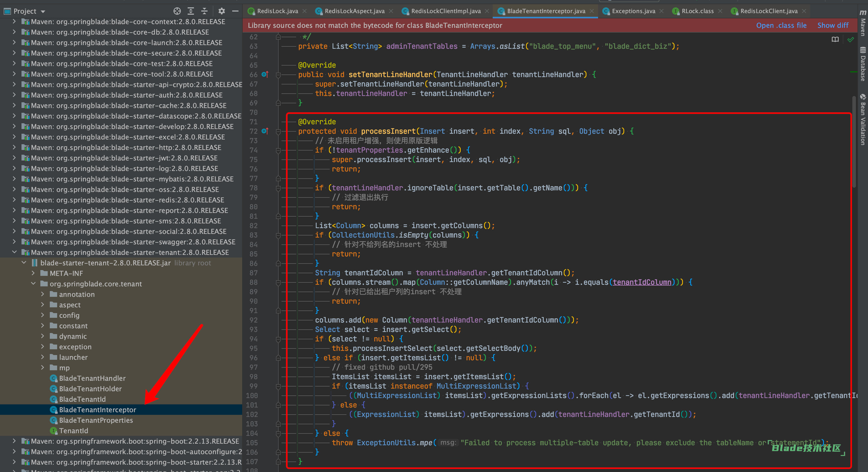Open the Database tool window
Image resolution: width=868 pixels, height=472 pixels.
[863, 64]
